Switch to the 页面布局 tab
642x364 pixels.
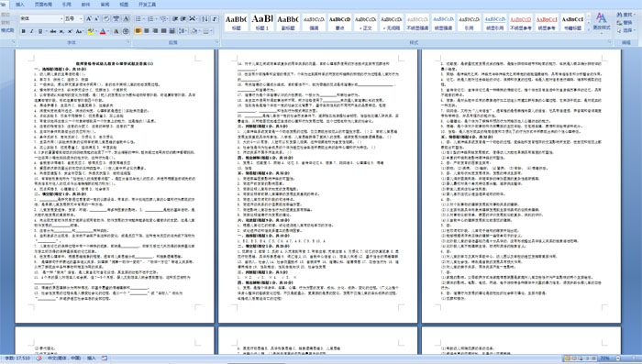[x=43, y=5]
